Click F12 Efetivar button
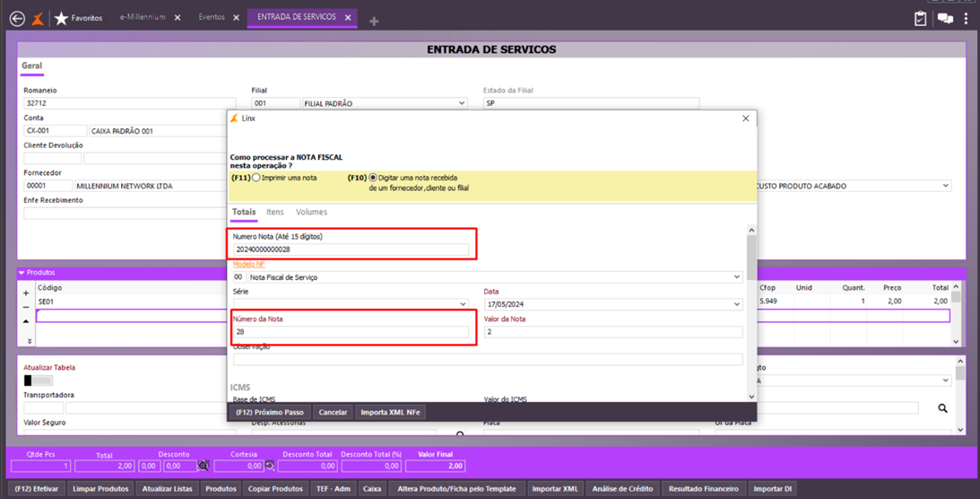The image size is (980, 499). point(37,489)
